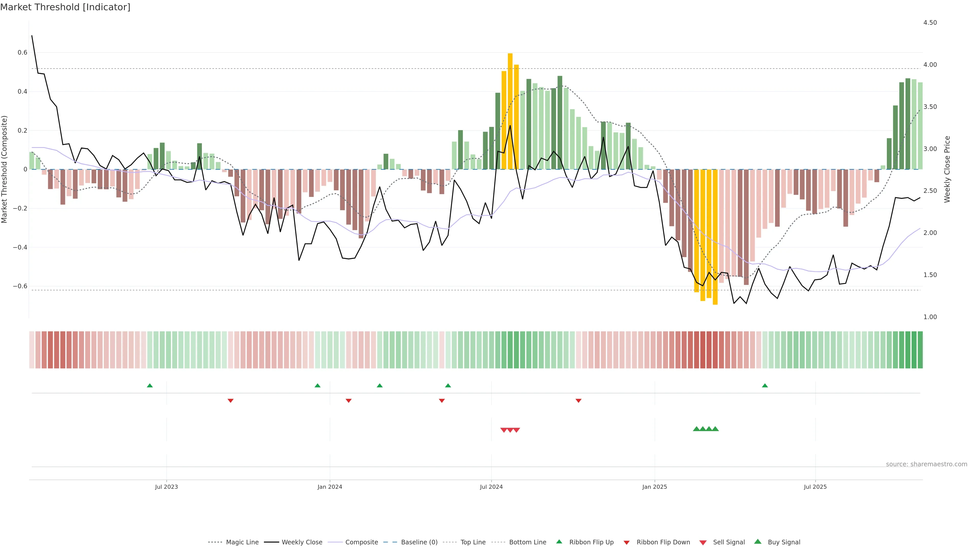The image size is (980, 551).
Task: Click the rightmost green Ribbon Flip Up marker
Action: click(765, 386)
